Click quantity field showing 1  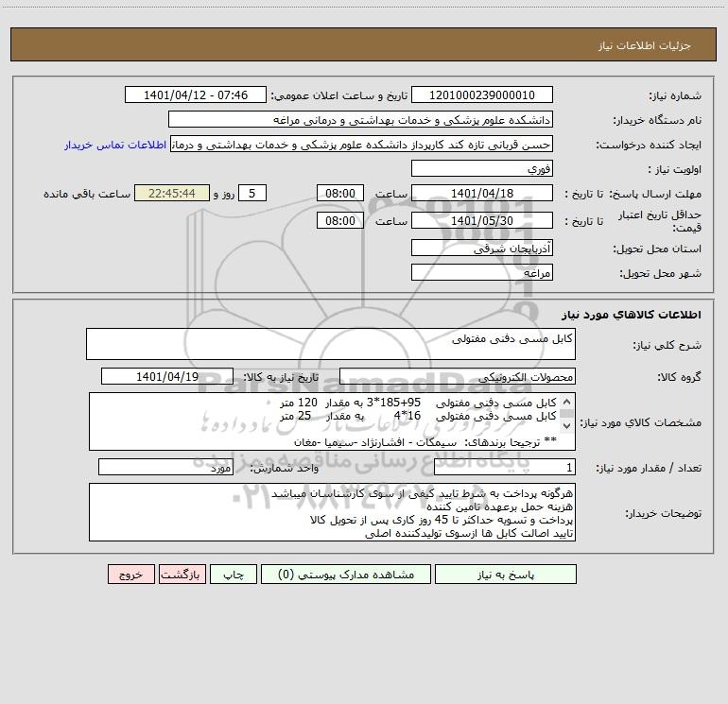coord(505,468)
